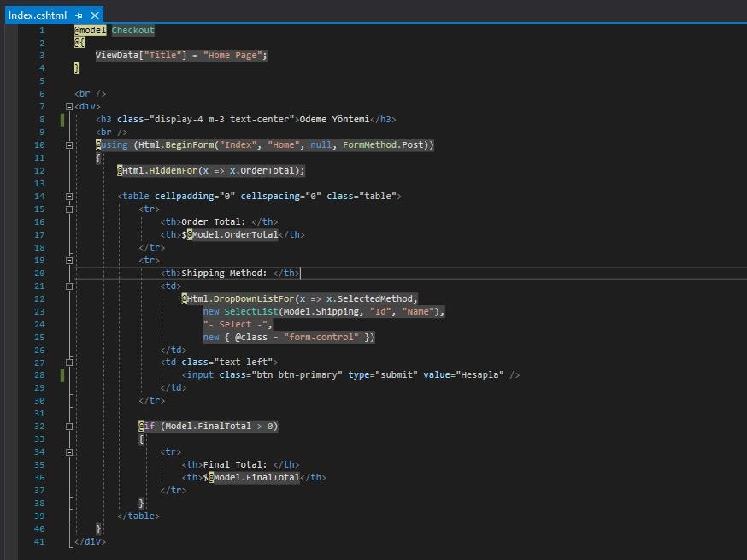
Task: Click the closing div tag on line 41
Action: pos(90,542)
